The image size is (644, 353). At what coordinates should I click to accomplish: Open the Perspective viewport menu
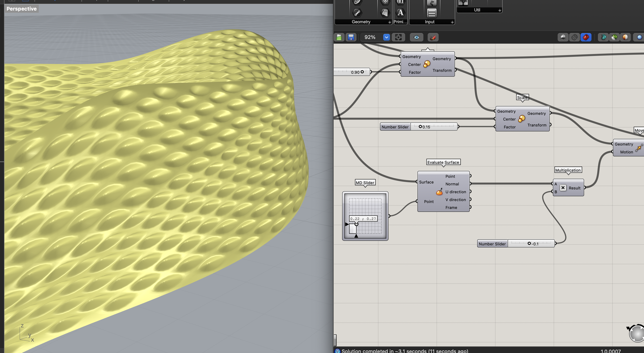tap(22, 9)
